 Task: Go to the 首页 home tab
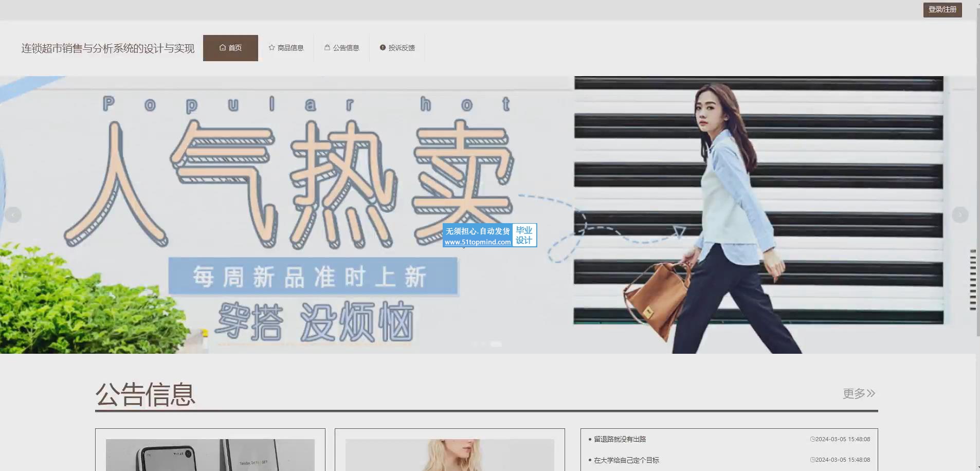pyautogui.click(x=230, y=48)
